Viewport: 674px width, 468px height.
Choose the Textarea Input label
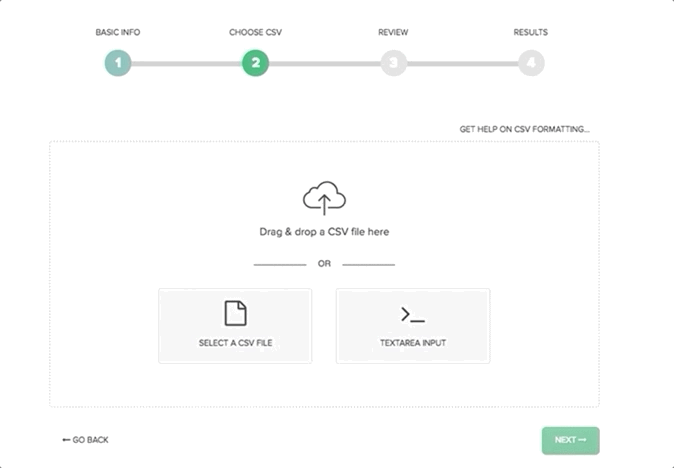click(x=413, y=343)
